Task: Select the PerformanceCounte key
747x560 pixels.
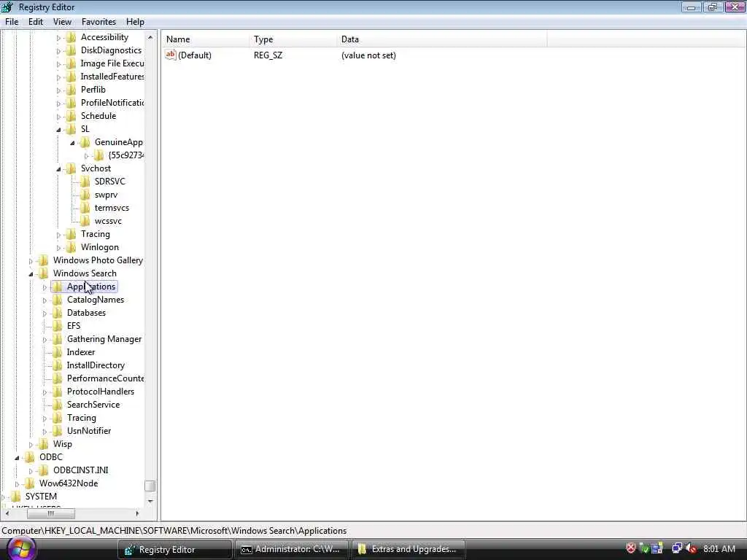Action: [105, 378]
